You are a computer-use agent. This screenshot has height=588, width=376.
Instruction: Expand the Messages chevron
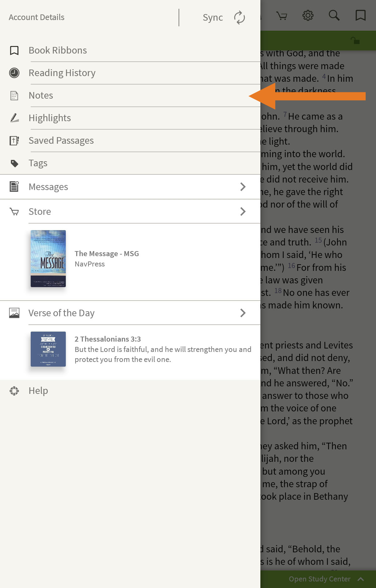(x=243, y=187)
